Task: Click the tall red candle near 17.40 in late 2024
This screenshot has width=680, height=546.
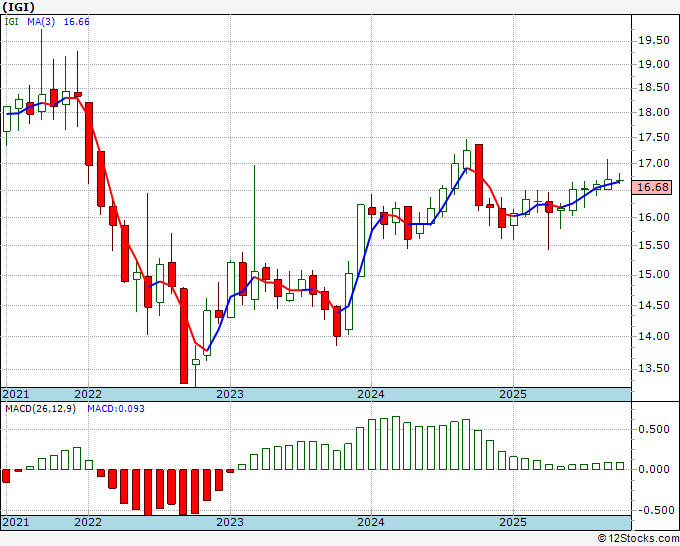Action: (x=479, y=175)
